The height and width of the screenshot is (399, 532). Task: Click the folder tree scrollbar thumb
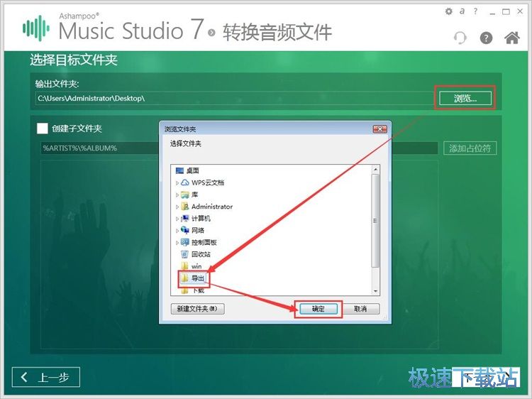(375, 221)
